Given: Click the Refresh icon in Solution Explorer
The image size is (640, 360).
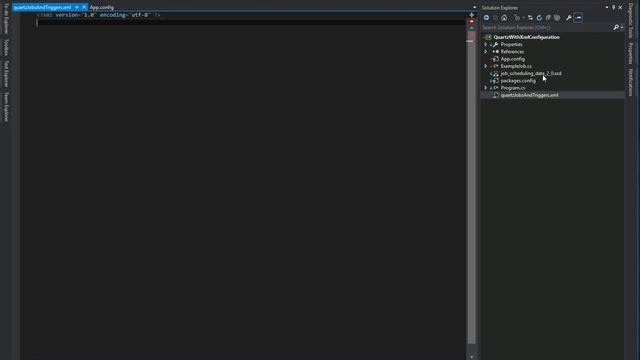Looking at the screenshot, I should click(539, 18).
